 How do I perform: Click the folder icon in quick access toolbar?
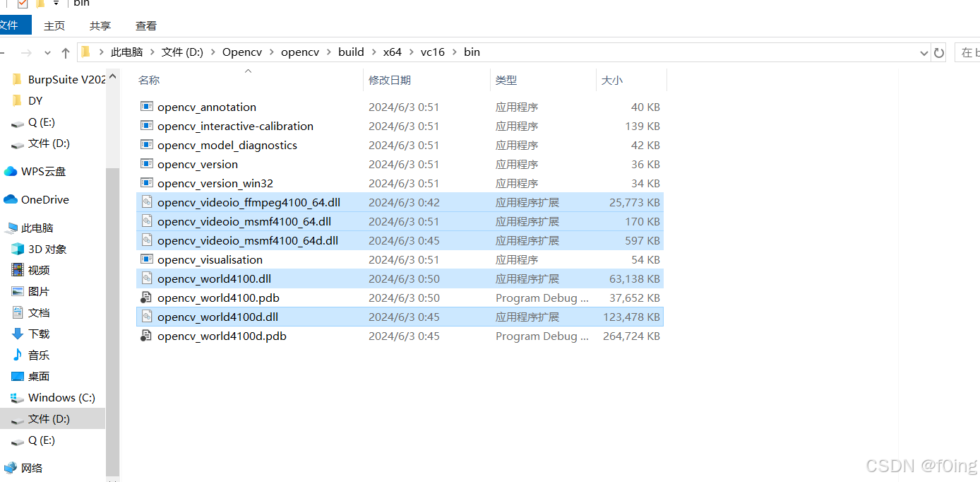tap(40, 4)
